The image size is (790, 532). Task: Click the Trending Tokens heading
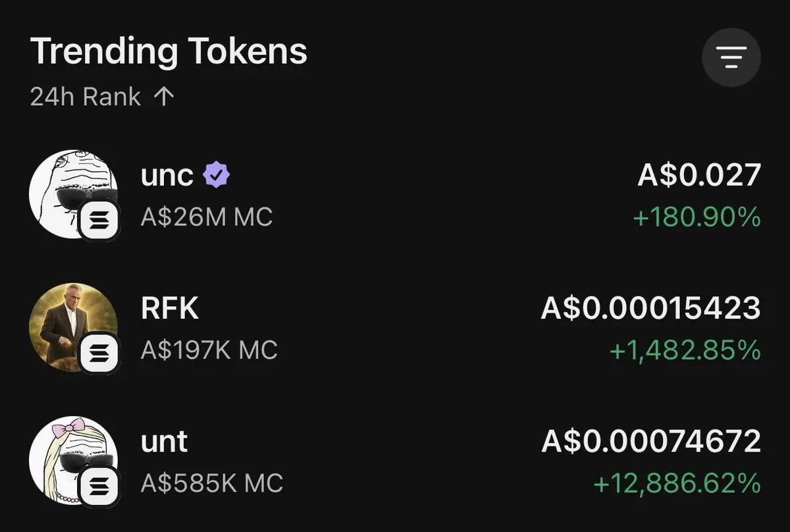pyautogui.click(x=169, y=51)
